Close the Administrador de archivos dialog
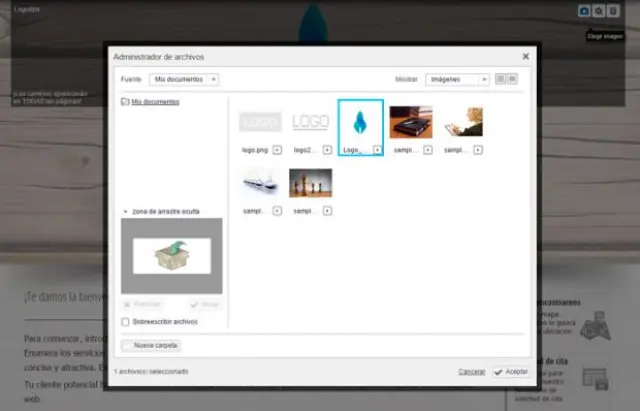The height and width of the screenshot is (411, 640). pos(526,57)
